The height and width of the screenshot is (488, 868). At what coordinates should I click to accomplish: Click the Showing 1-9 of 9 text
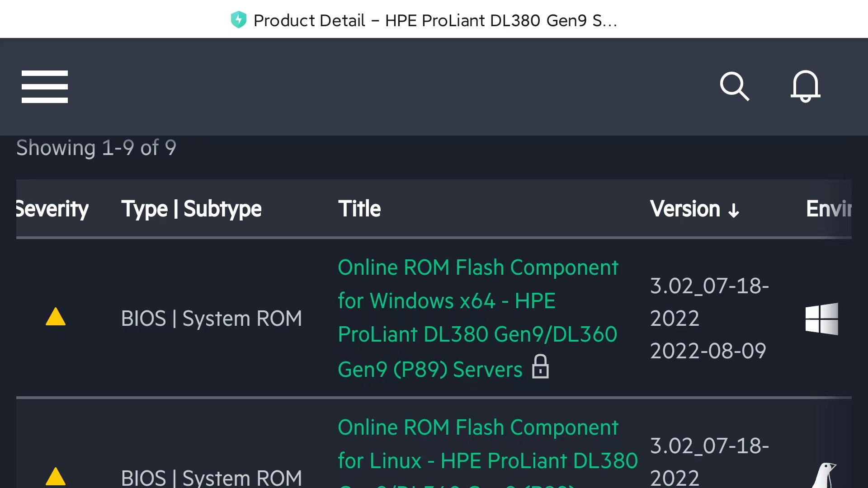pos(96,148)
